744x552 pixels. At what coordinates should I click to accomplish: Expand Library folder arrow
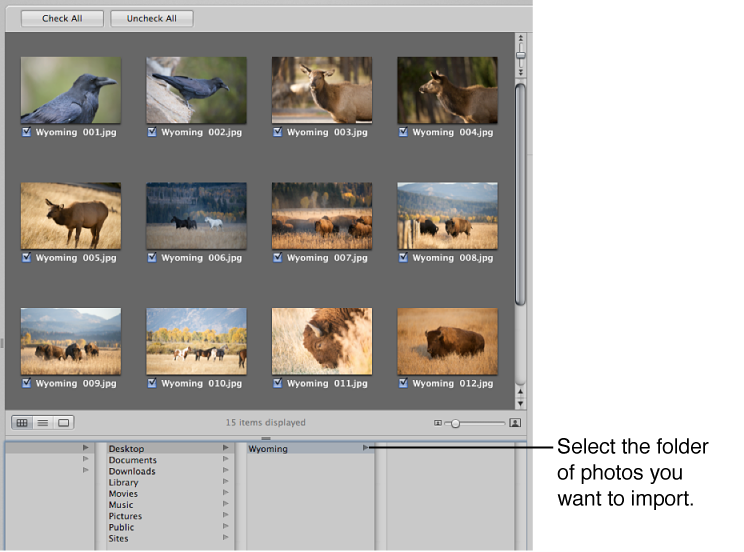pyautogui.click(x=225, y=481)
